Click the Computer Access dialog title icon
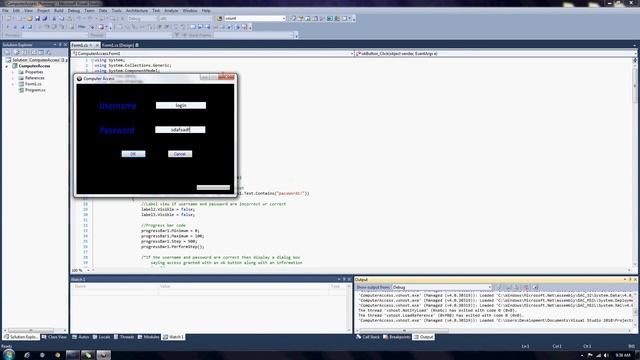The height and width of the screenshot is (360, 640). pos(79,78)
